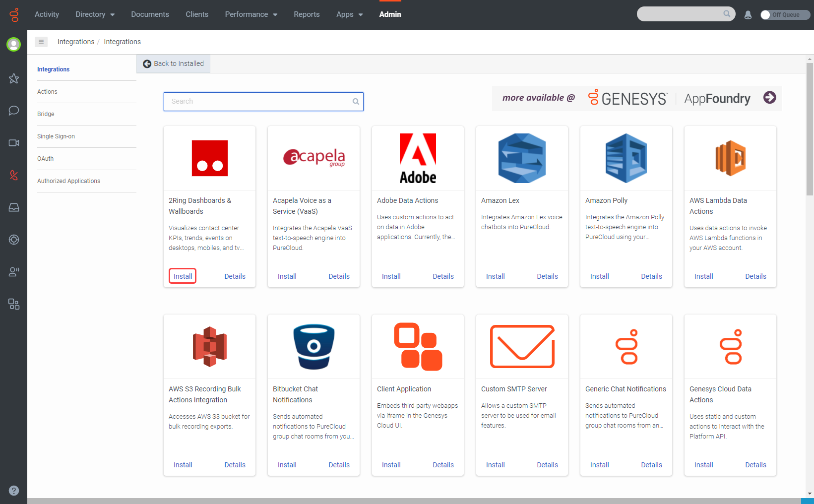Viewport: 814px width, 504px height.
Task: Click the user avatar in sidebar
Action: tap(14, 45)
